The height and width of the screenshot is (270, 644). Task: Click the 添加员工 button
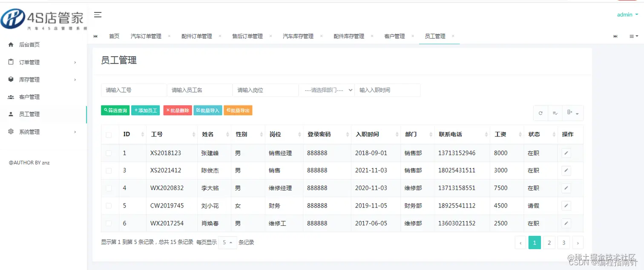tap(146, 110)
